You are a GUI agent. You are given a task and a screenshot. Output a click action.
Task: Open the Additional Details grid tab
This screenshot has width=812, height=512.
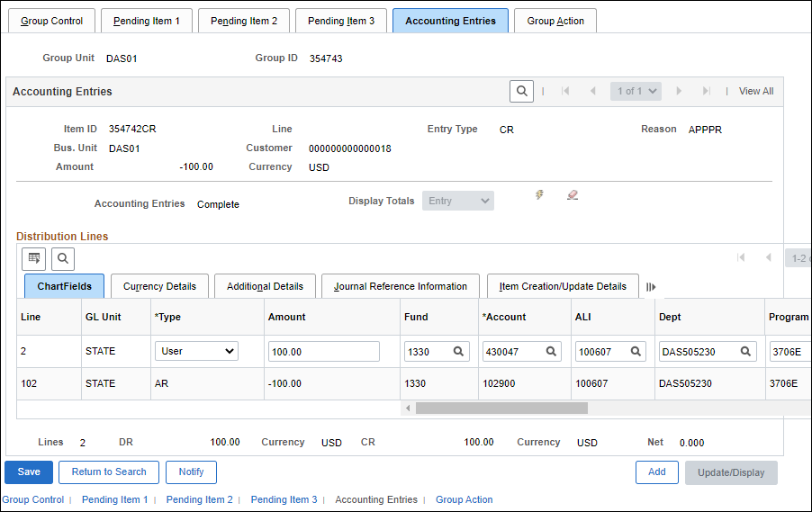[266, 286]
